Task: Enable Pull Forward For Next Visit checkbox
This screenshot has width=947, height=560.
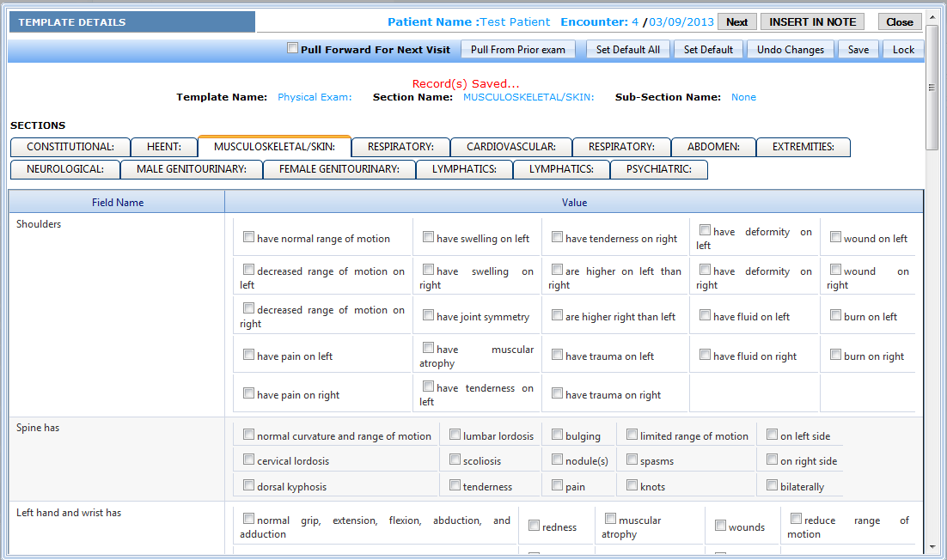Action: click(293, 49)
